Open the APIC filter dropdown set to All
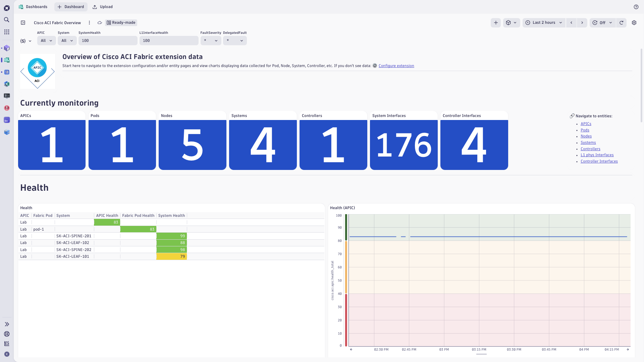644x362 pixels. 46,40
